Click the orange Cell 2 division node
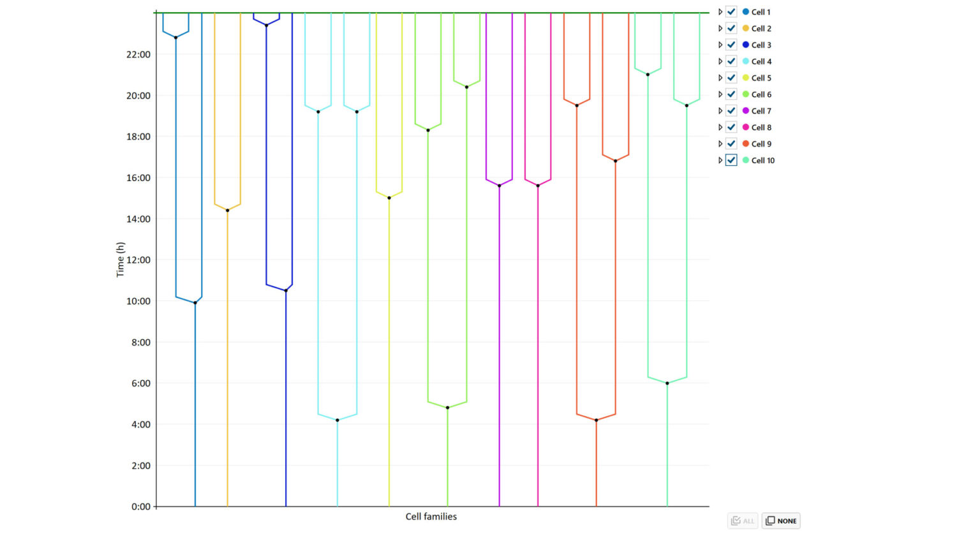Viewport: 980px width, 551px height. click(227, 210)
